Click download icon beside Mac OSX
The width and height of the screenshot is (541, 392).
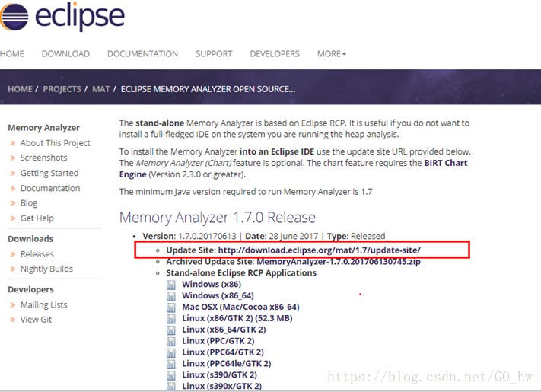pyautogui.click(x=170, y=308)
